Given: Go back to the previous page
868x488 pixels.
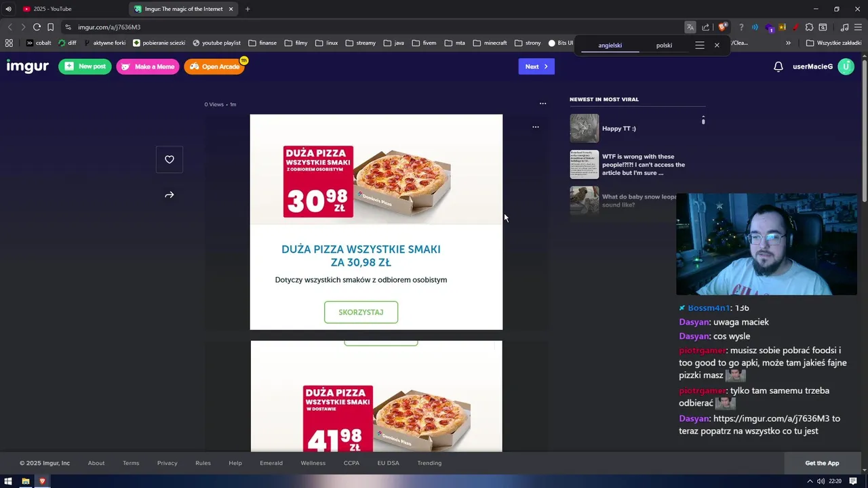Looking at the screenshot, I should click(x=9, y=27).
